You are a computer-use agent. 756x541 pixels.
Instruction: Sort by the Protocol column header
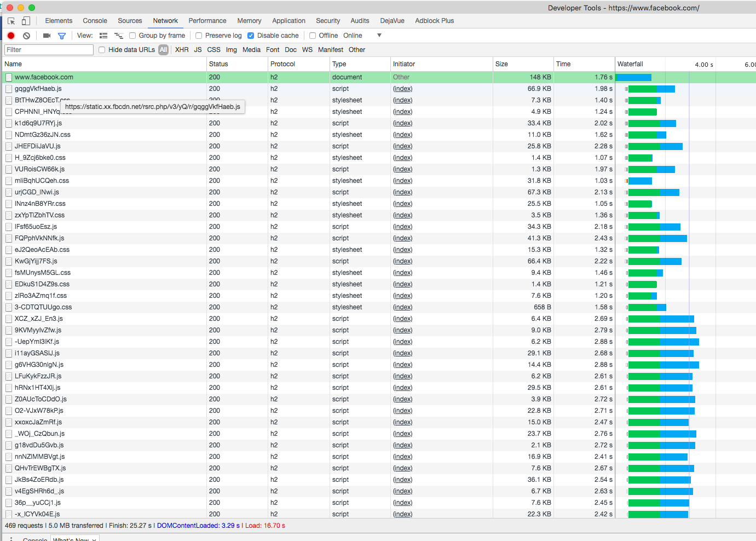click(x=298, y=64)
